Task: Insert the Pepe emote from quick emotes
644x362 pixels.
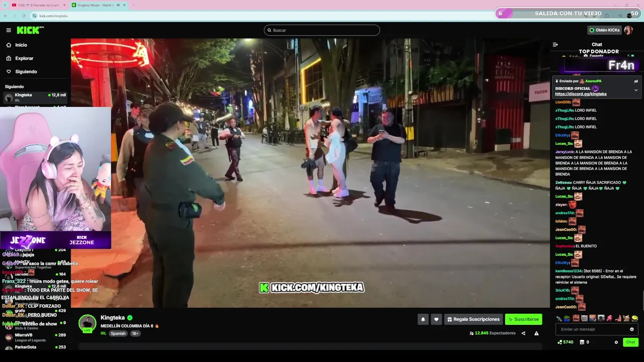Action: coord(567,318)
